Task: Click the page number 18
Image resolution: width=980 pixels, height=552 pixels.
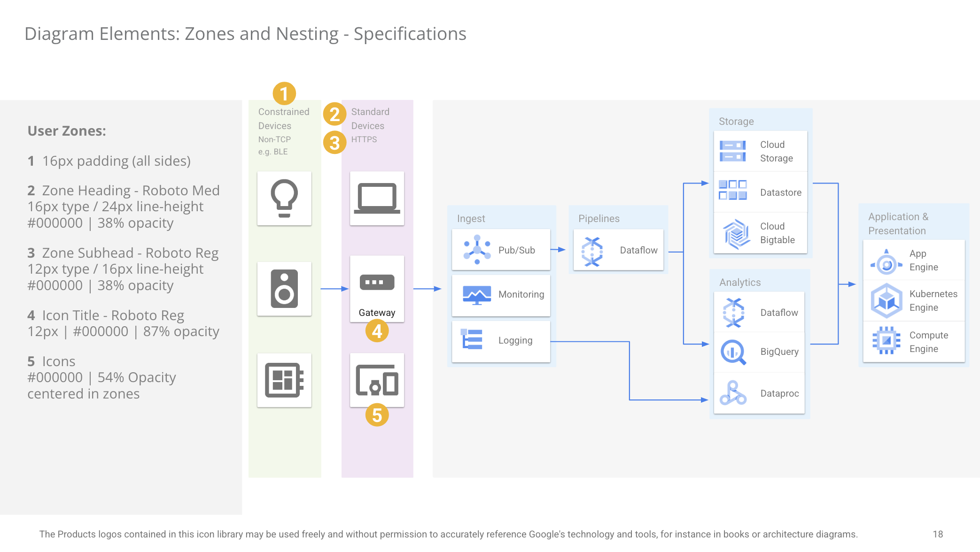Action: click(938, 534)
